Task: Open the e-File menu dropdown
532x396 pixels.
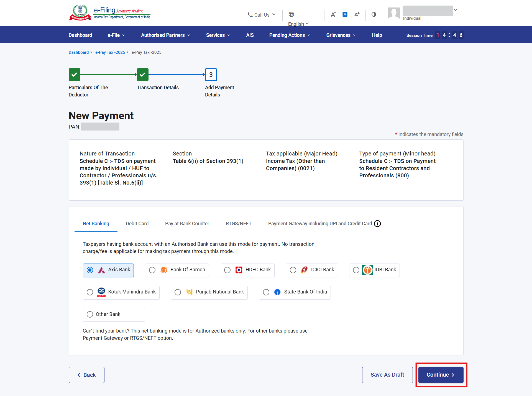Action: pyautogui.click(x=116, y=35)
